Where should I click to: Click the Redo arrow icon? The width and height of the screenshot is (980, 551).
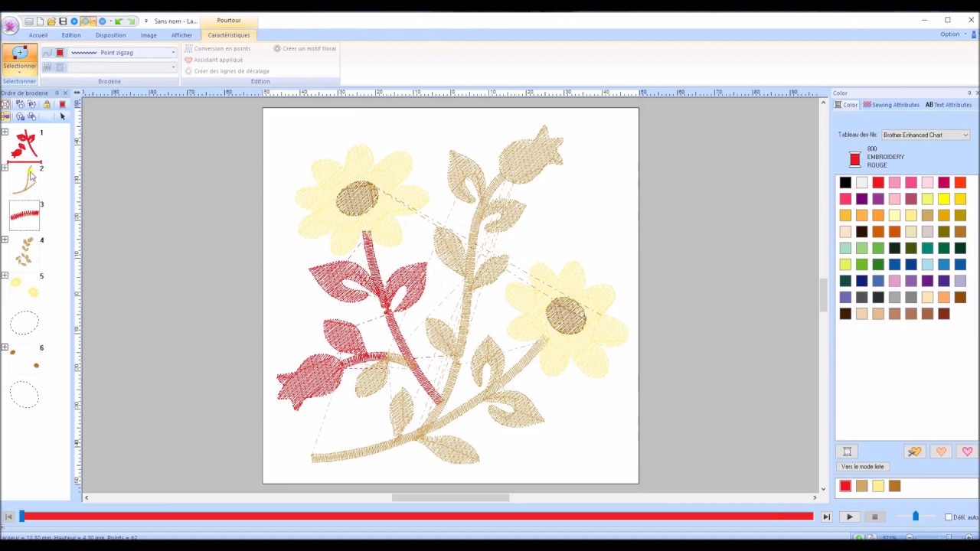(131, 21)
